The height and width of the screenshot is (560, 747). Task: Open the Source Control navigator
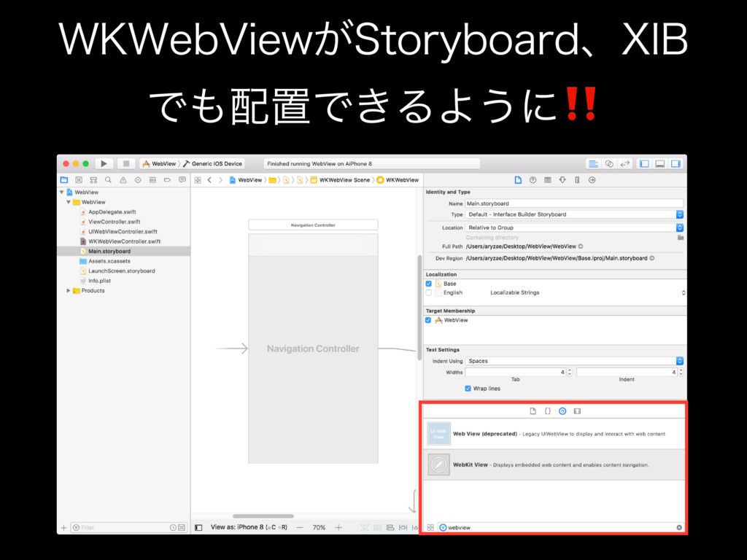pyautogui.click(x=79, y=180)
